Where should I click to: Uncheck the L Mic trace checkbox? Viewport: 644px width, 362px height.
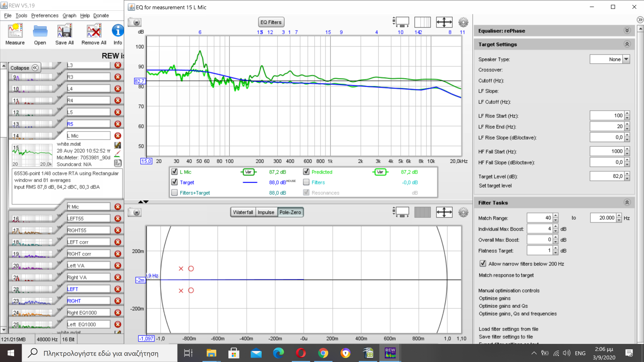pyautogui.click(x=174, y=172)
